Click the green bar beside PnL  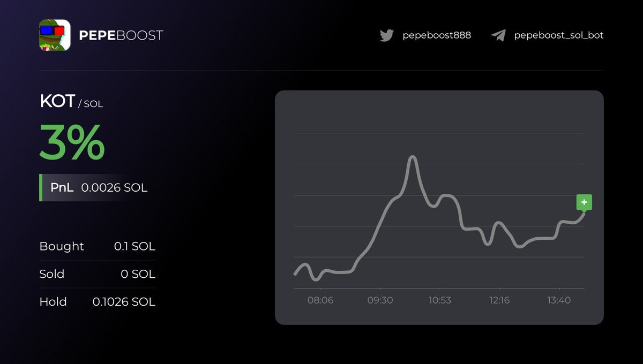(41, 187)
